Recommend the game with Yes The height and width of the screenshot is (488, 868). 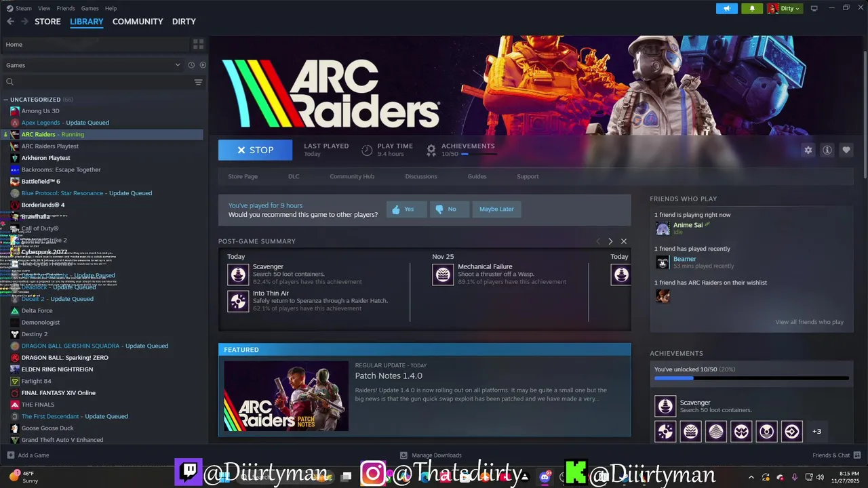(406, 209)
